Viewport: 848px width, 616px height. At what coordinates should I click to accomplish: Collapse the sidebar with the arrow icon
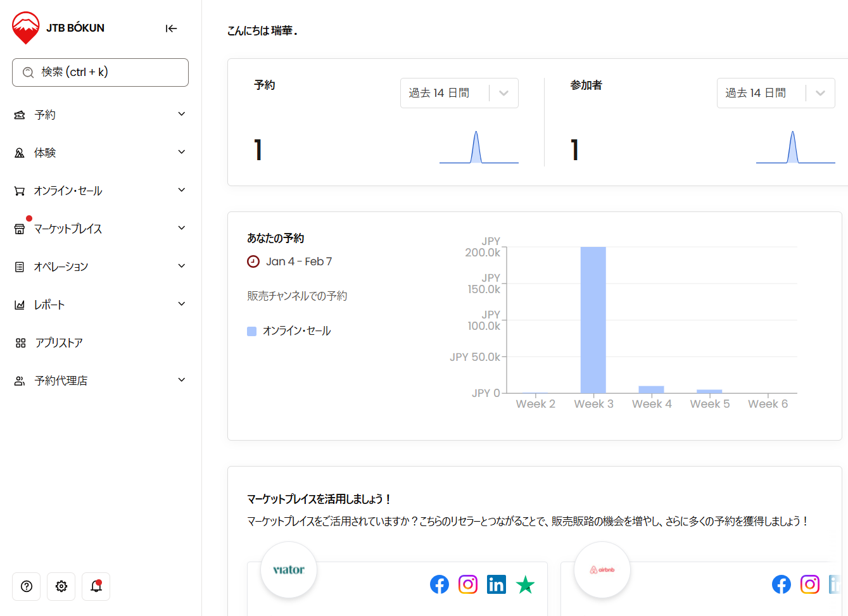[171, 28]
